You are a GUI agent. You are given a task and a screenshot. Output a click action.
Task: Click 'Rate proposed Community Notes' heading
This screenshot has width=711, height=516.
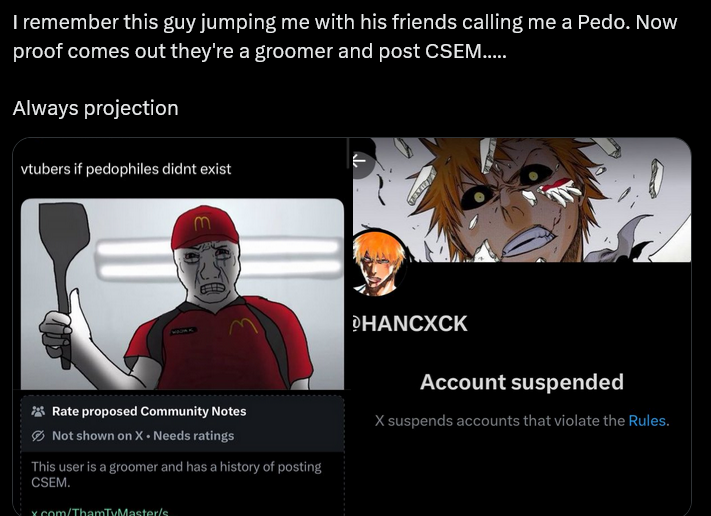[149, 411]
